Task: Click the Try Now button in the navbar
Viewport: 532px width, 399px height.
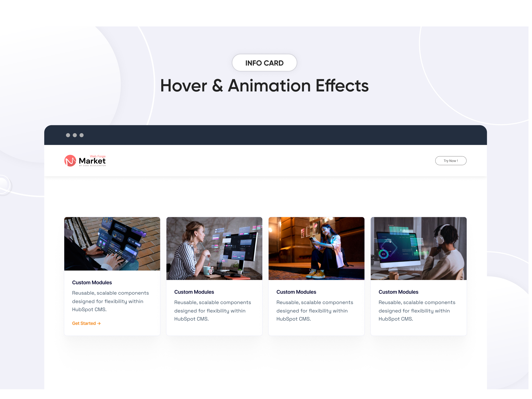Action: (x=451, y=161)
